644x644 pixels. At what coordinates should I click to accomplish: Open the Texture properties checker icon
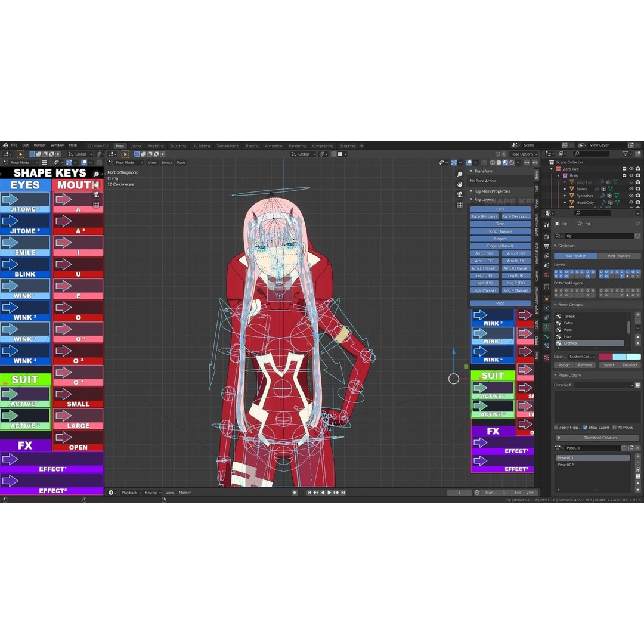pos(547,358)
